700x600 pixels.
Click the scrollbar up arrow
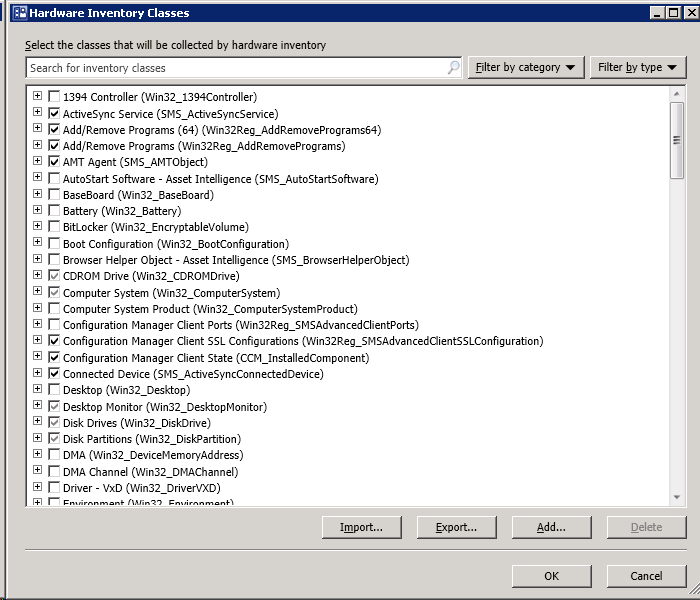coord(677,94)
